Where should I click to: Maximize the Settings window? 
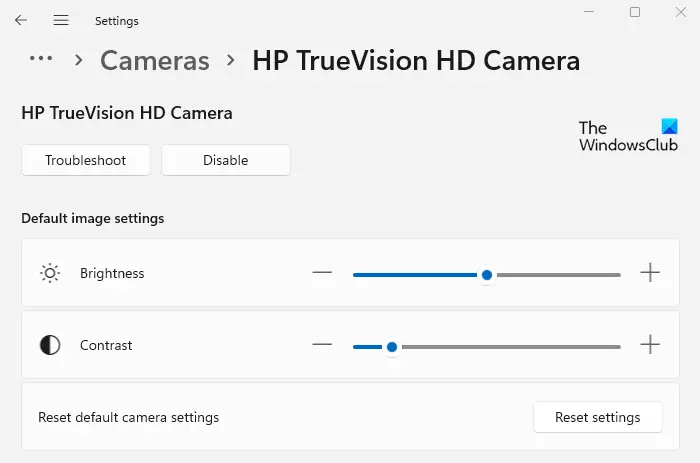tap(635, 12)
